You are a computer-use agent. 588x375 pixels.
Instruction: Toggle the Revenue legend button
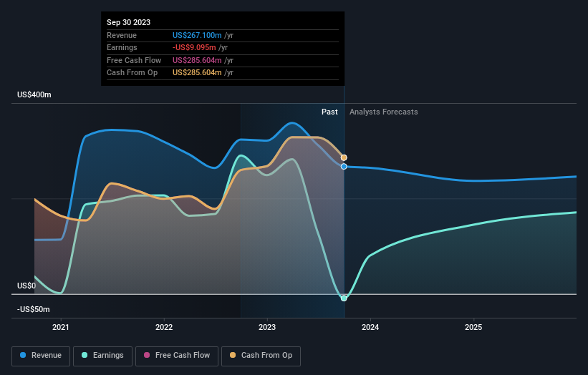click(41, 356)
